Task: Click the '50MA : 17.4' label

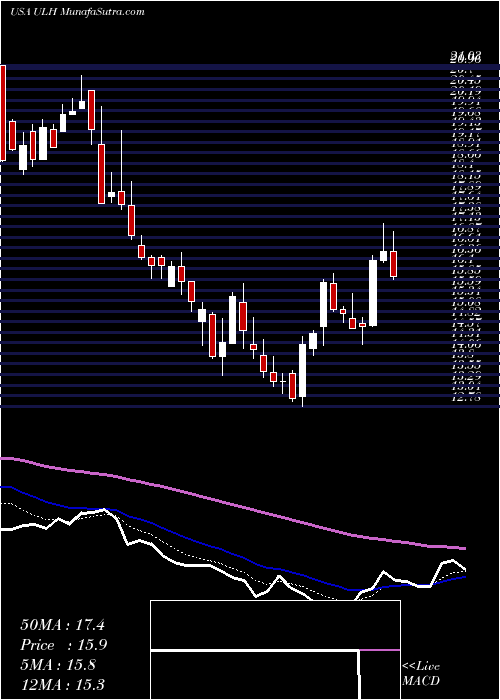Action: (x=62, y=625)
